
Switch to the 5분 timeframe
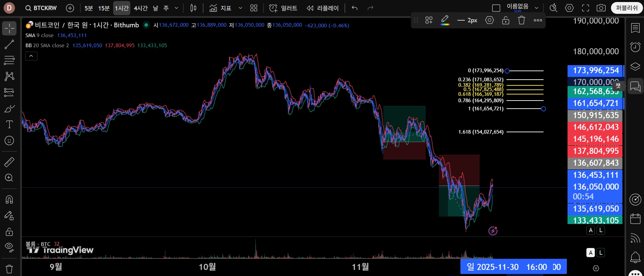(x=89, y=8)
